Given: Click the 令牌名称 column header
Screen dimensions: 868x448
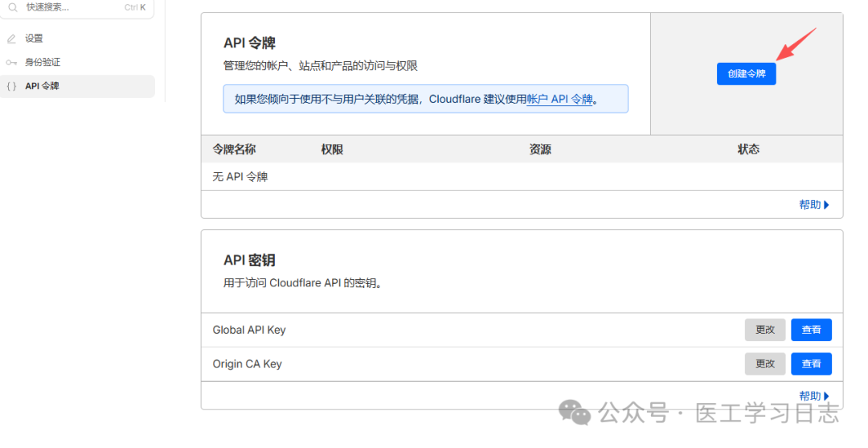Looking at the screenshot, I should click(234, 150).
